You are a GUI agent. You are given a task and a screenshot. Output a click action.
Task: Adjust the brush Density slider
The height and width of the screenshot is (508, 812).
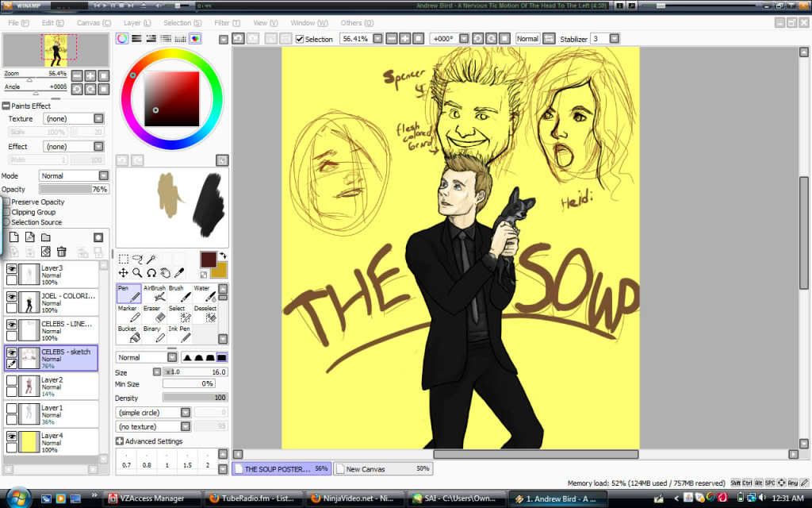click(x=195, y=398)
